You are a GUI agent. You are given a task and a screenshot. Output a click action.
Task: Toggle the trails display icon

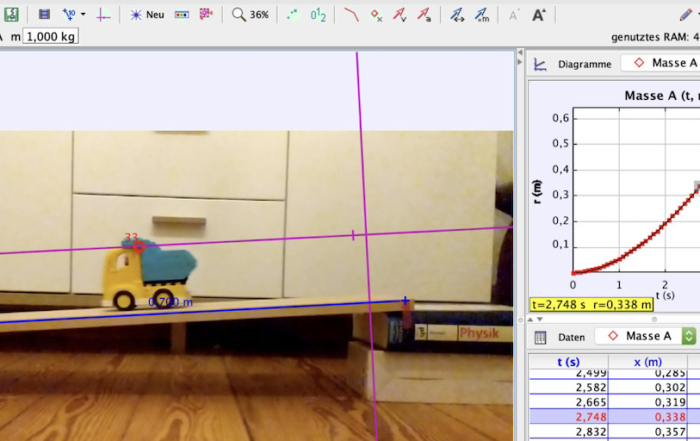click(x=292, y=15)
